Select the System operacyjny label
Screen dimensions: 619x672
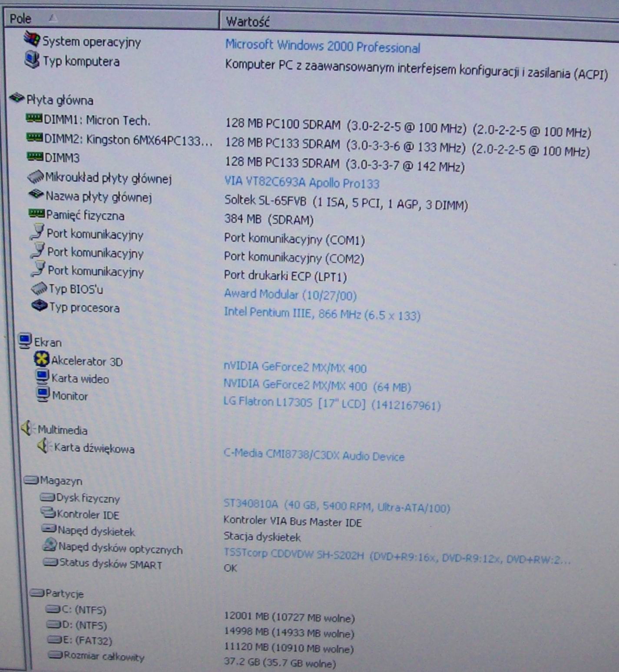tap(92, 42)
